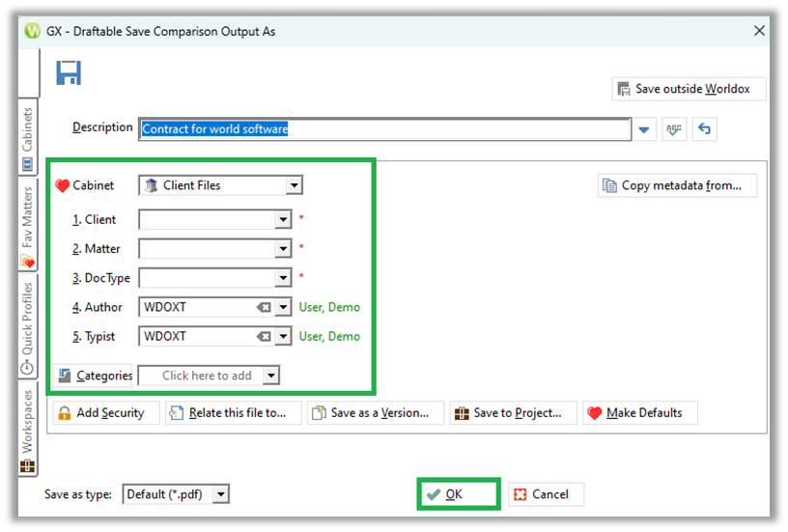
Task: Switch to the Cabinets side tab
Action: tap(28, 137)
